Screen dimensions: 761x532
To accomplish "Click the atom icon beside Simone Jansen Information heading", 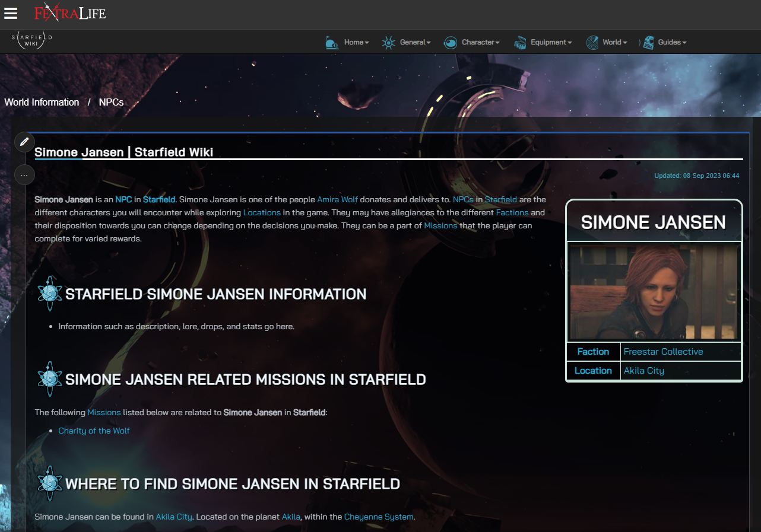I will click(x=50, y=294).
